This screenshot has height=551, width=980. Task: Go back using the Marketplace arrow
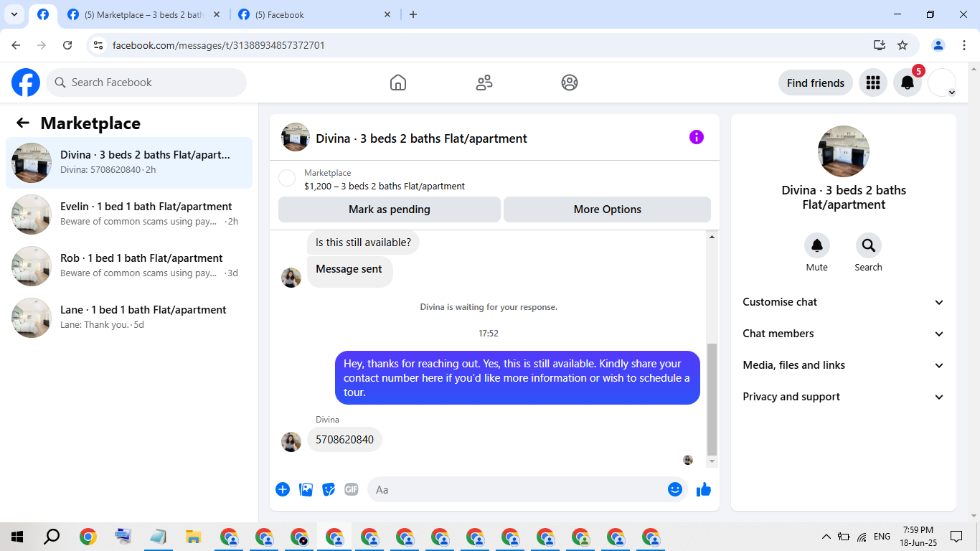(23, 123)
